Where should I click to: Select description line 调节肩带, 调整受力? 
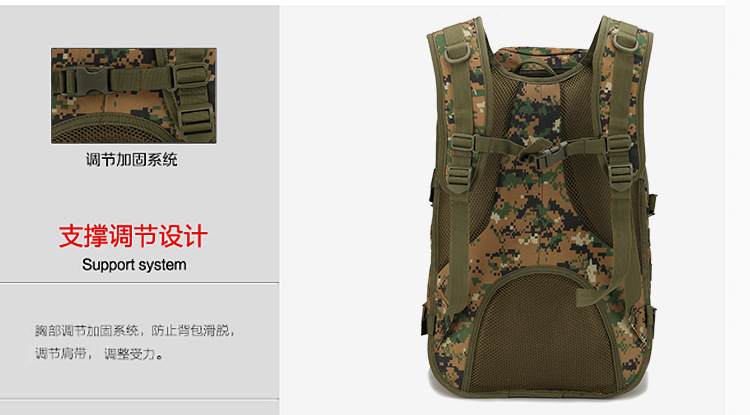point(99,354)
